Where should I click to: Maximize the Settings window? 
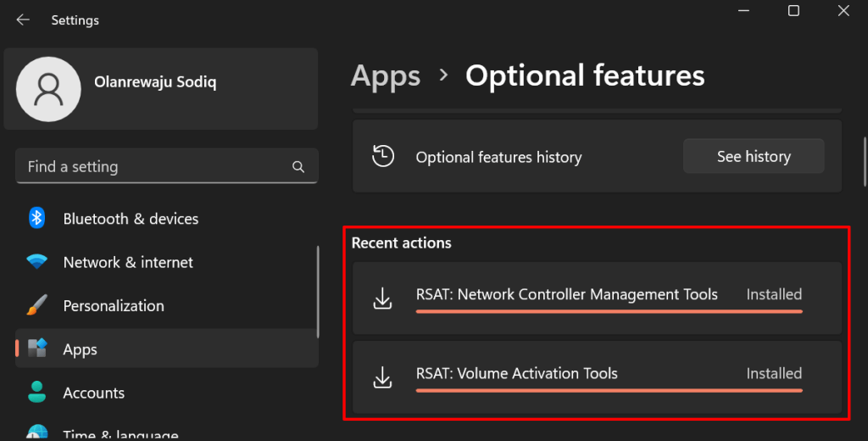point(793,11)
